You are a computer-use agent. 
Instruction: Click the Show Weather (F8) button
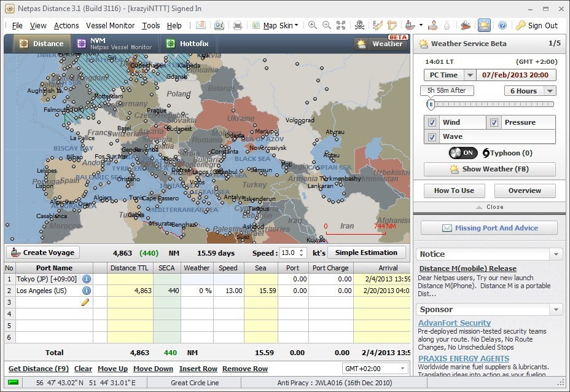490,169
